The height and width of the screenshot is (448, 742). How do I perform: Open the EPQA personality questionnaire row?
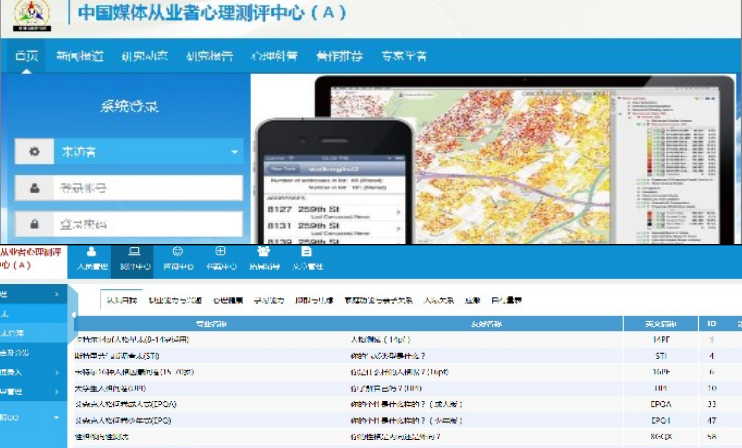point(400,404)
